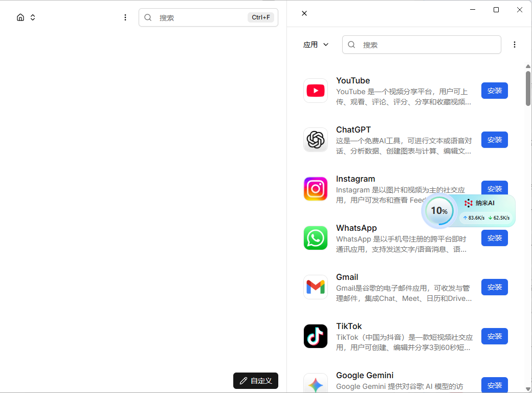Maximize the window
This screenshot has height=393, width=532.
496,10
